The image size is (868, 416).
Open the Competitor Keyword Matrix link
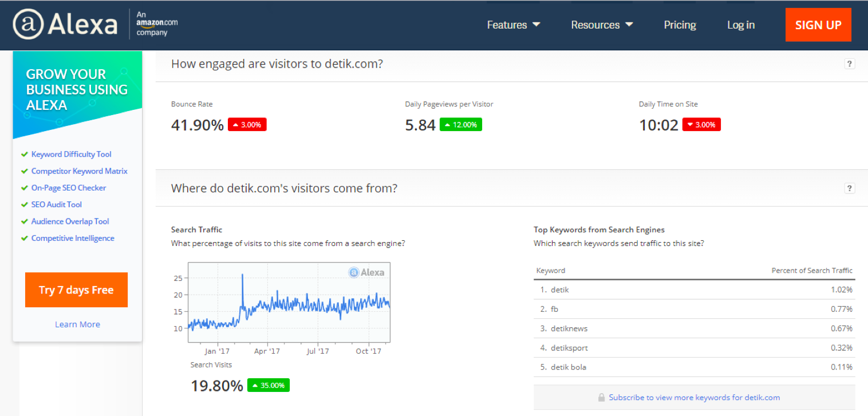(x=80, y=171)
